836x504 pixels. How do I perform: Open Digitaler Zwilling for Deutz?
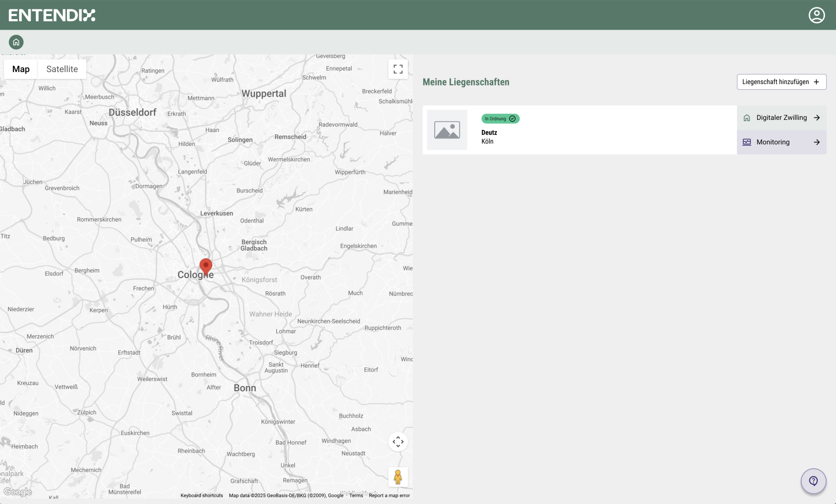coord(782,118)
